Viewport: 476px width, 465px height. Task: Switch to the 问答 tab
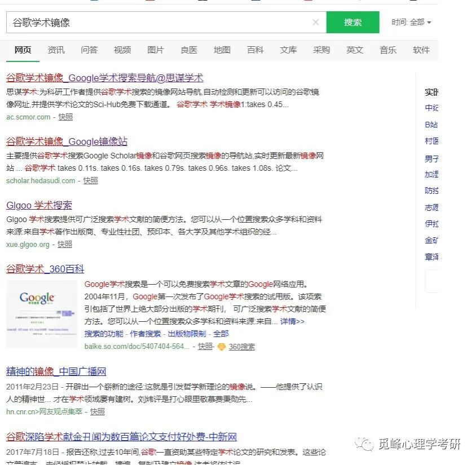click(89, 50)
